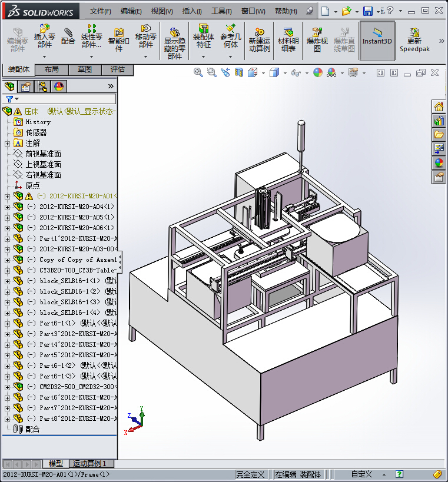Open FeatureManager design tree tab
This screenshot has height=482, width=448.
9,87
